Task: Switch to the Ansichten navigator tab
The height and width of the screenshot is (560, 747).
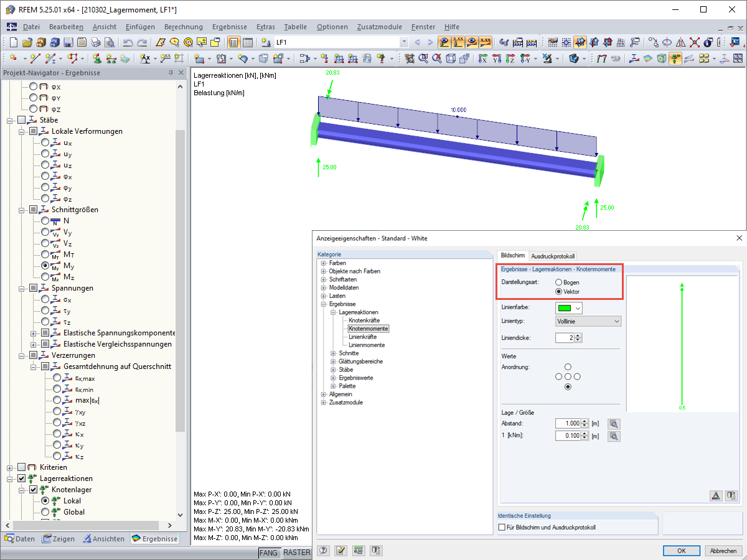Action: point(104,539)
